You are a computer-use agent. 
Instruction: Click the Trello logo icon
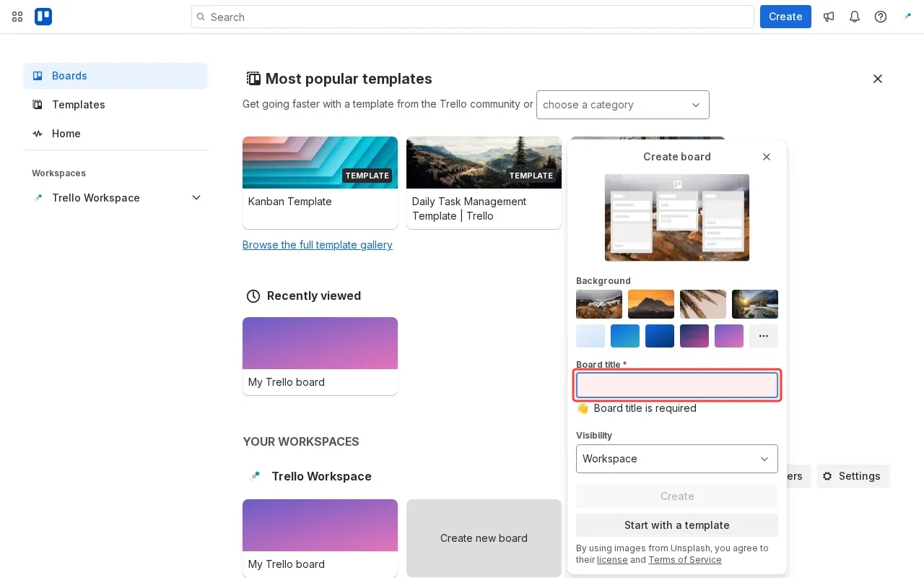click(43, 17)
